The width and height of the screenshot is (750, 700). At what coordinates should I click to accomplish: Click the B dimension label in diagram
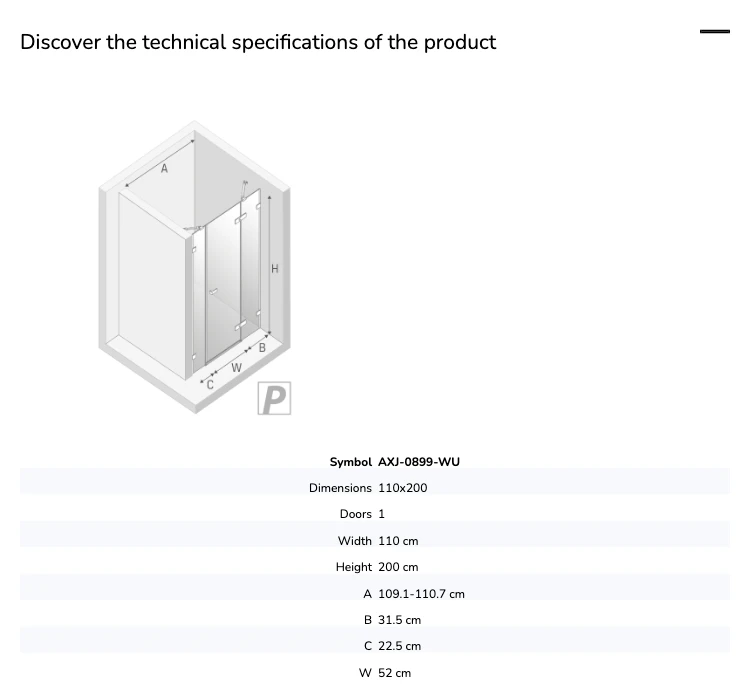pos(262,348)
